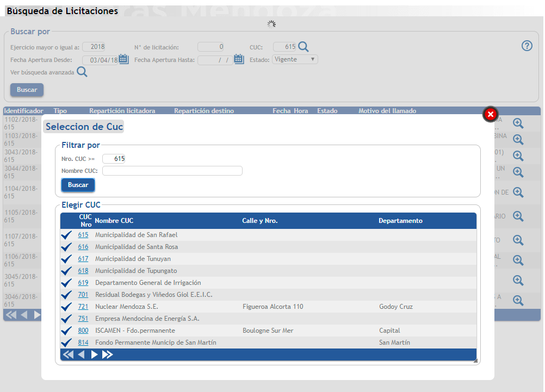The width and height of the screenshot is (545, 392).
Task: Click the Ver búsqueda avanzada label
Action: pos(42,72)
